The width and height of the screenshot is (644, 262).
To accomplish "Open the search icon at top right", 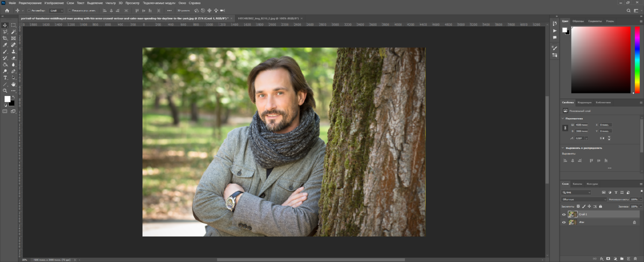I will 628,10.
